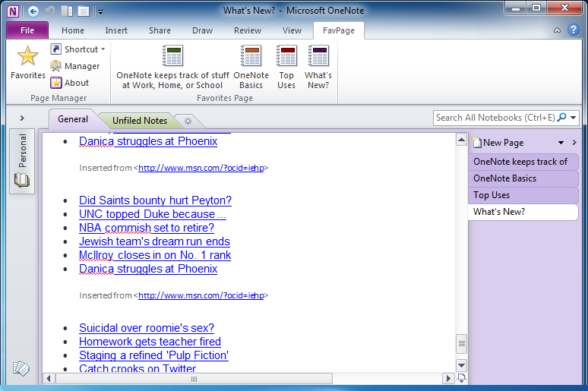Open the New Page dropdown arrow
Image resolution: width=588 pixels, height=391 pixels.
(561, 143)
